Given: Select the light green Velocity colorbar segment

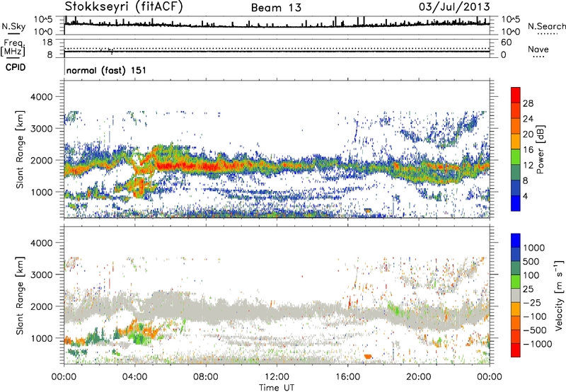Looking at the screenshot, I should 516,282.
